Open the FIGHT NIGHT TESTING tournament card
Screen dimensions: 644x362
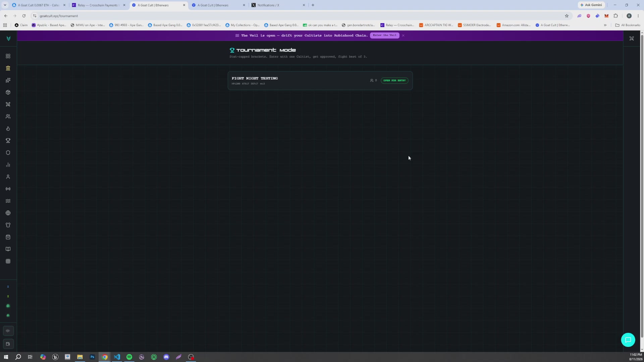[x=320, y=80]
